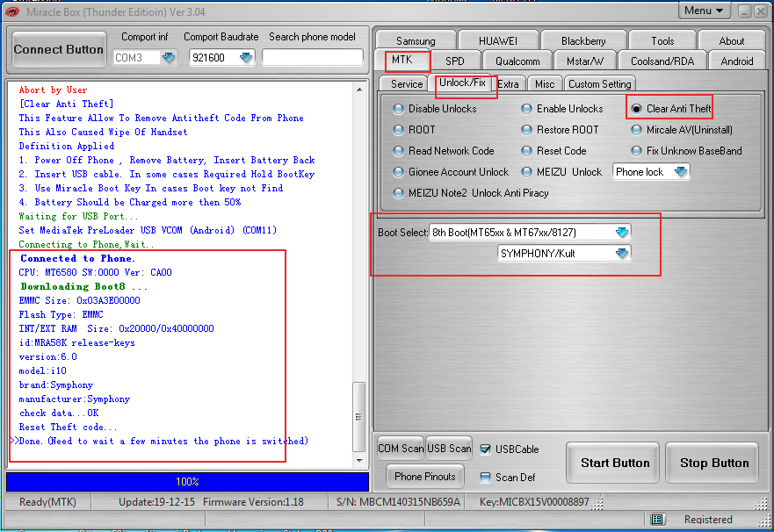The image size is (774, 532).
Task: Select Fix Unknow BaseBand radio option
Action: tap(637, 151)
